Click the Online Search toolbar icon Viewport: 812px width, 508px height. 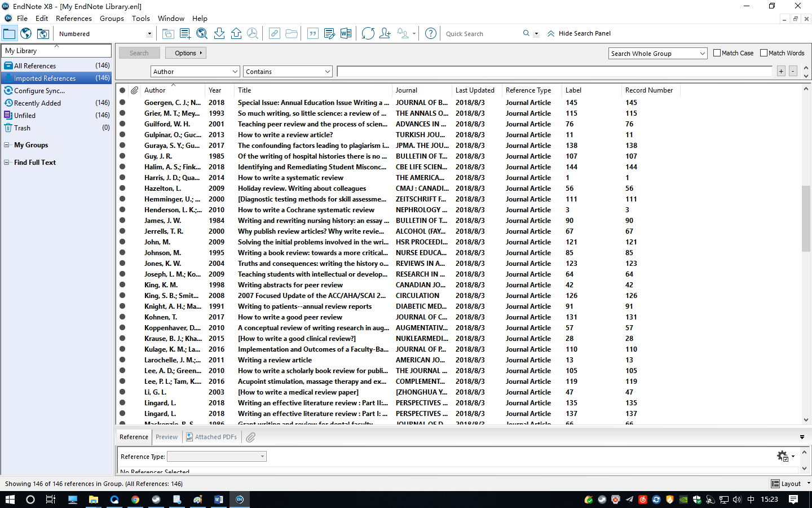click(202, 33)
